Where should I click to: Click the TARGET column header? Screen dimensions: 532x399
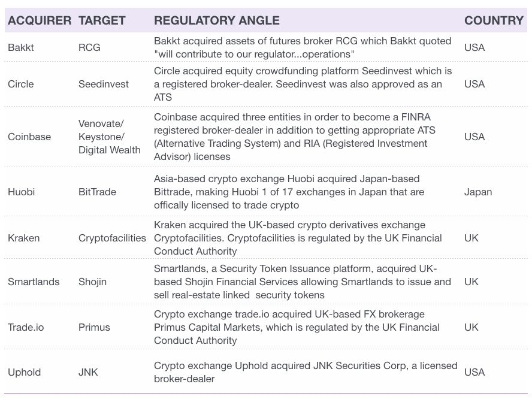(102, 20)
